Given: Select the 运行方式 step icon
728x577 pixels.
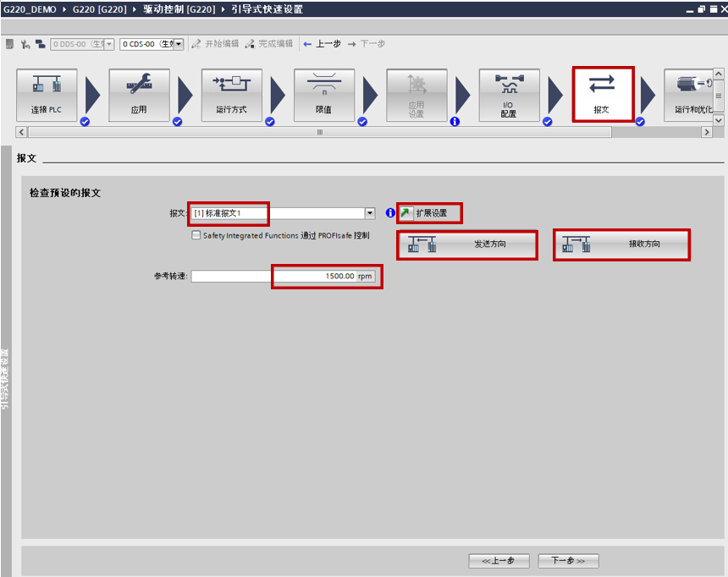Looking at the screenshot, I should (231, 95).
